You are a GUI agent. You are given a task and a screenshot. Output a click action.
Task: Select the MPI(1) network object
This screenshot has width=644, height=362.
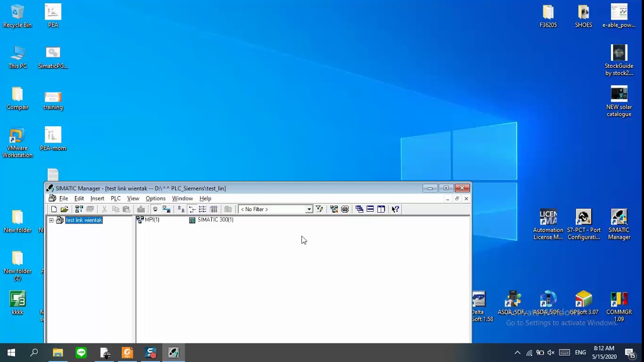148,220
